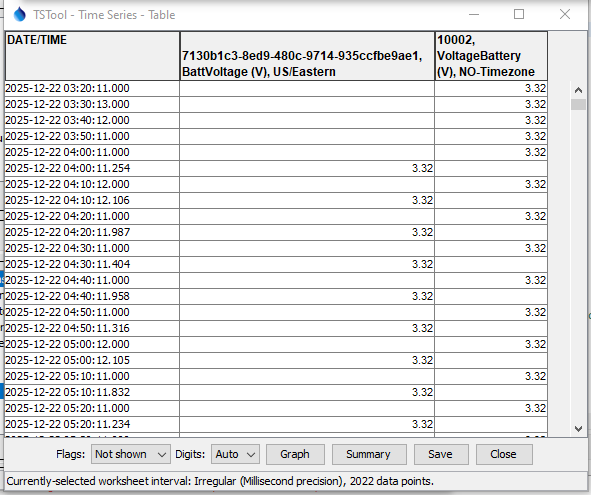Select the 10002 VoltageBattery column header
591x495 pixels.
(x=491, y=56)
